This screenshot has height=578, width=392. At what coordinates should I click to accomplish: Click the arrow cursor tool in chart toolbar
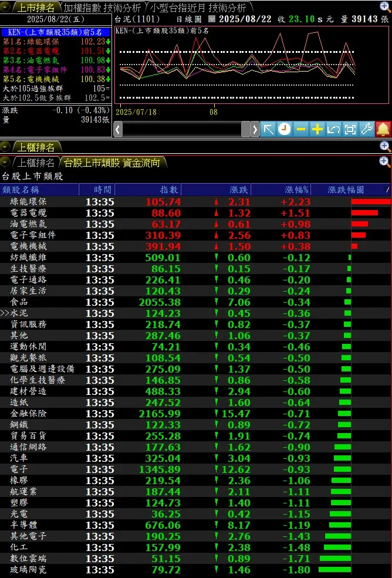tap(268, 129)
